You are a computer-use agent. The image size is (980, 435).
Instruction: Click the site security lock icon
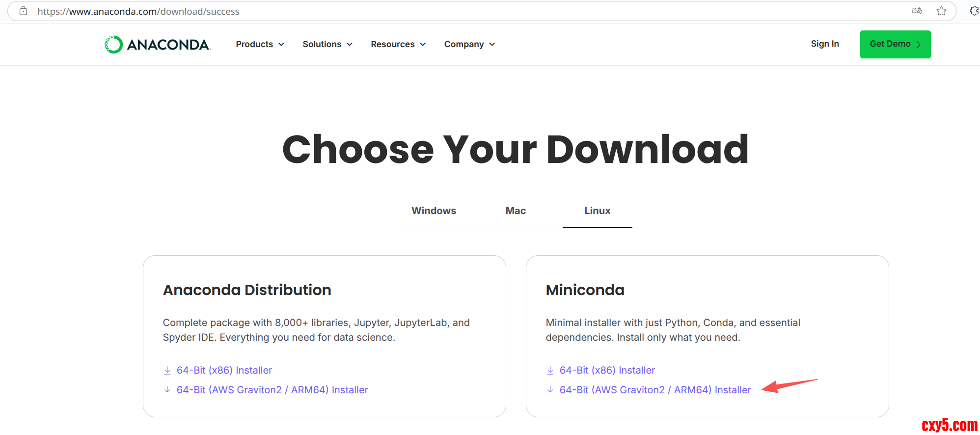point(23,11)
